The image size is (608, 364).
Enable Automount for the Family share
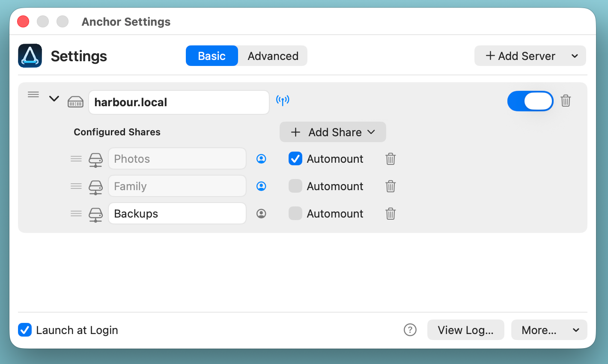(295, 186)
